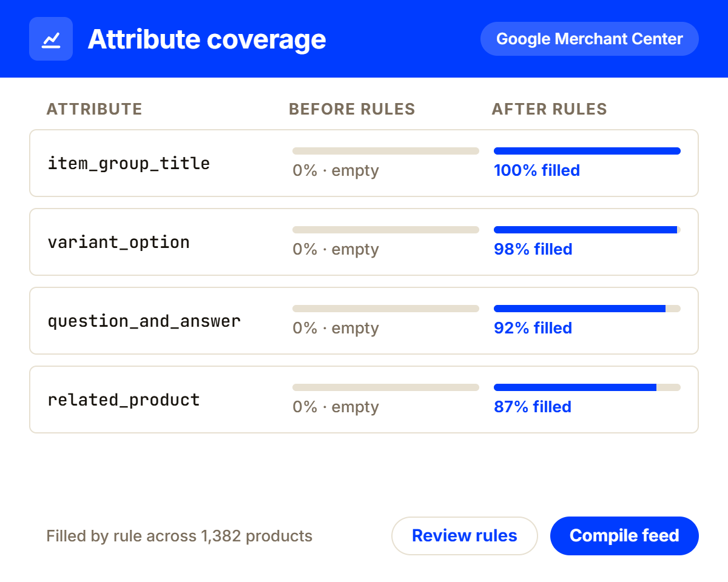The height and width of the screenshot is (582, 728).
Task: Select the related_product attribute name
Action: click(x=124, y=400)
